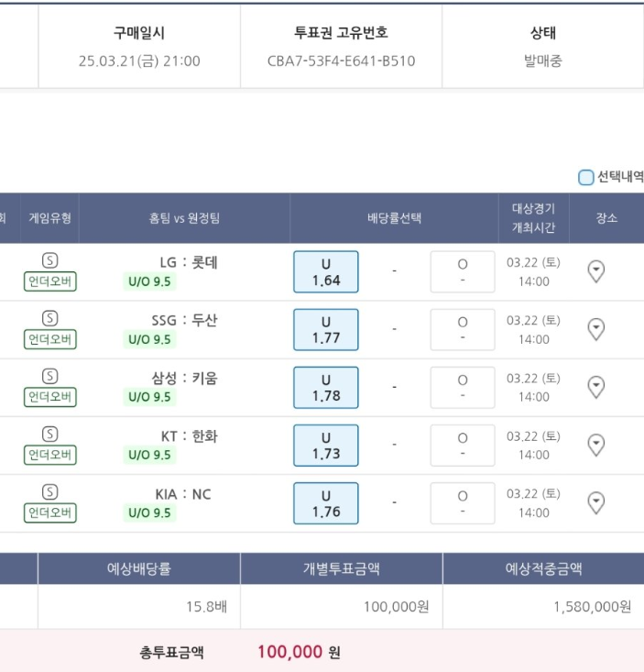Select Under 1.77 for SSG vs 두산
644x672 pixels.
[x=326, y=329]
